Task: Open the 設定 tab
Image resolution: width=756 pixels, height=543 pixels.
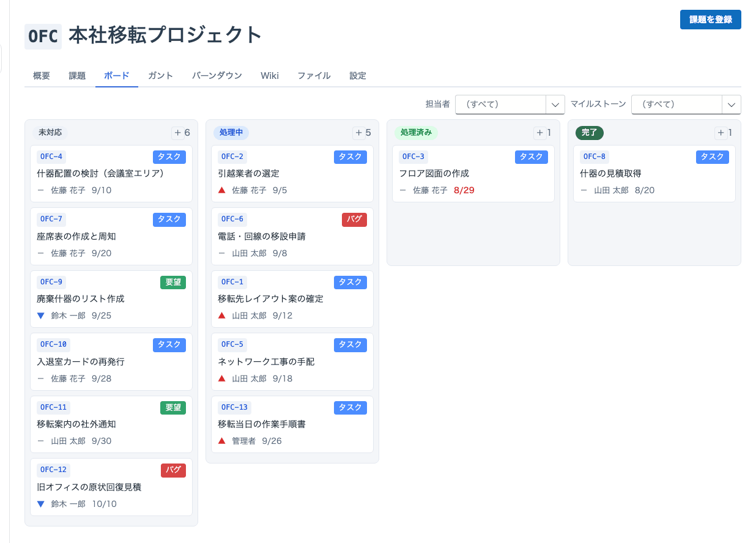Action: tap(358, 76)
